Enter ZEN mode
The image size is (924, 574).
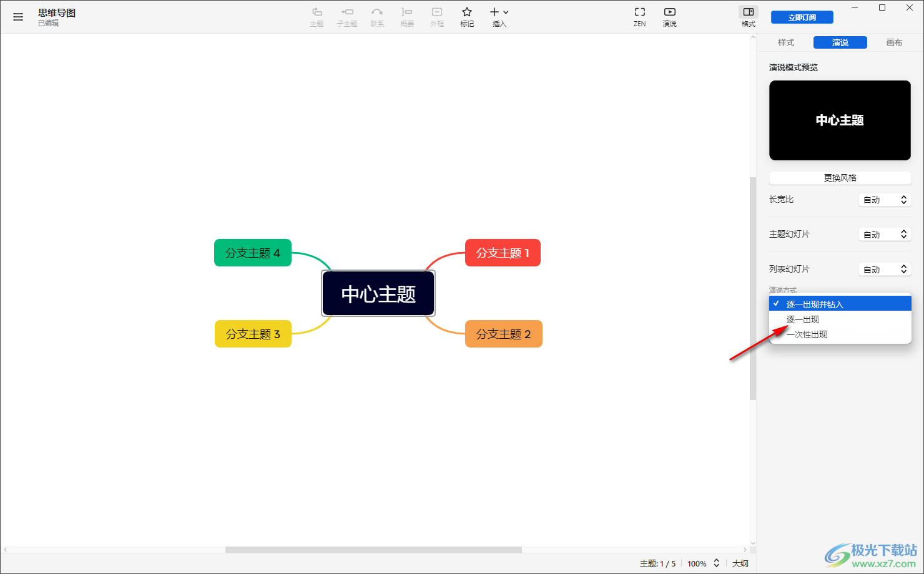point(640,17)
